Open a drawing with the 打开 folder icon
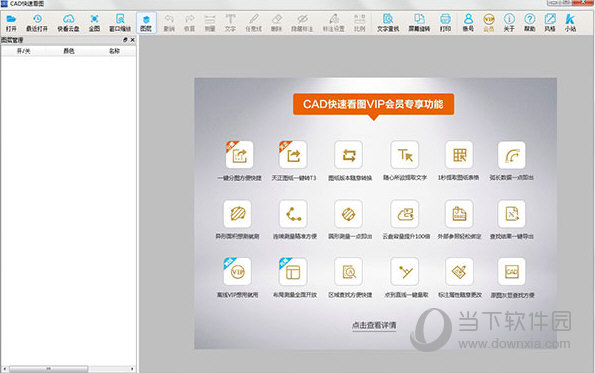Image resolution: width=595 pixels, height=373 pixels. (x=11, y=23)
